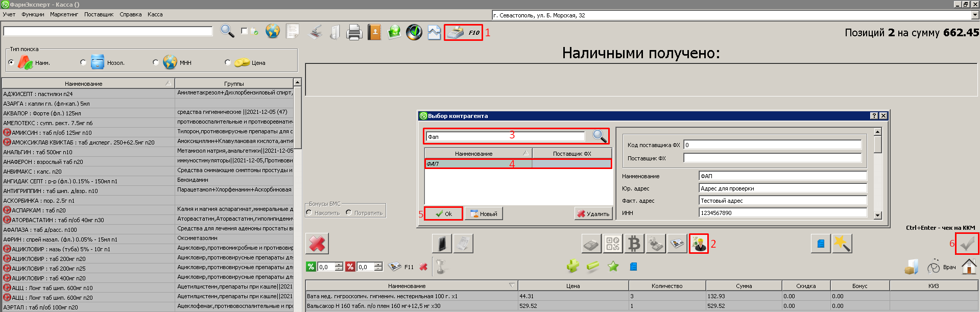Image resolution: width=980 pixels, height=312 pixels.
Task: Click the green plus icon
Action: tap(572, 267)
